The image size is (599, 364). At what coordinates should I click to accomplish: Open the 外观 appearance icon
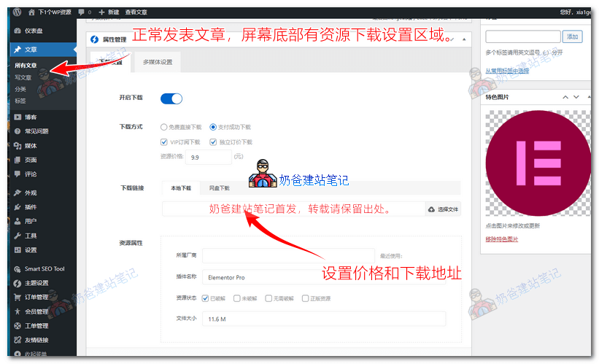18,193
